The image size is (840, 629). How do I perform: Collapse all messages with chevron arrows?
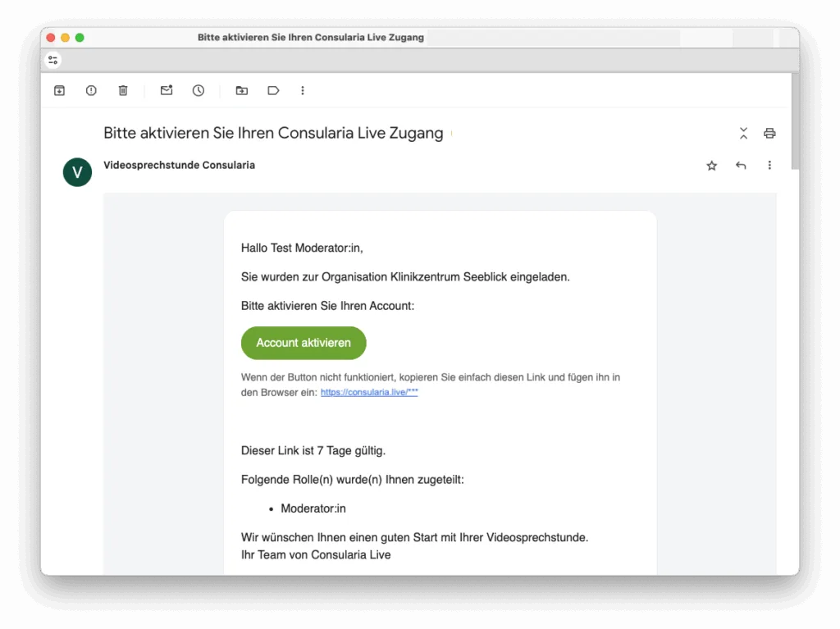[743, 133]
